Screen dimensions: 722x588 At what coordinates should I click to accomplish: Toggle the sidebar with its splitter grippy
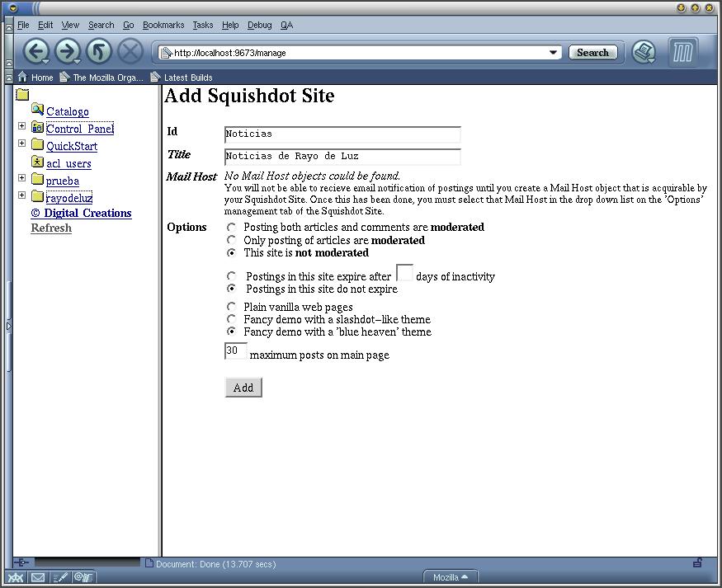pyautogui.click(x=9, y=327)
